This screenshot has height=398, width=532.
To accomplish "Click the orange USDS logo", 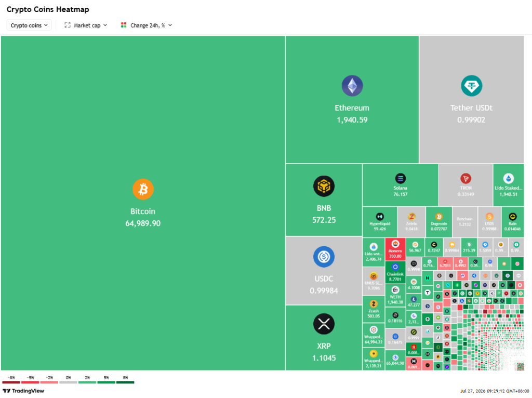I will [x=489, y=217].
